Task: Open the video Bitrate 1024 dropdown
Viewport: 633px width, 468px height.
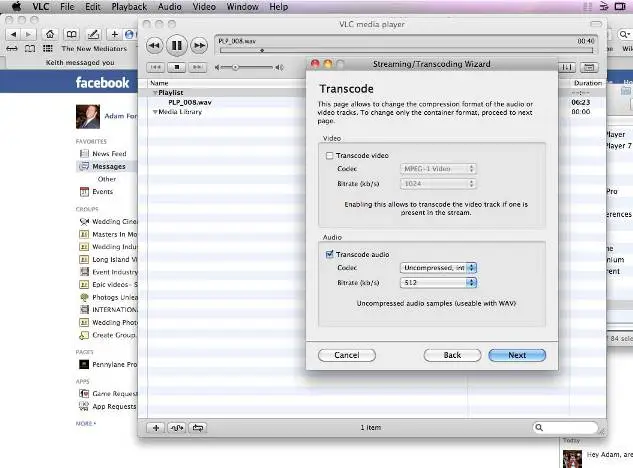Action: 438,184
